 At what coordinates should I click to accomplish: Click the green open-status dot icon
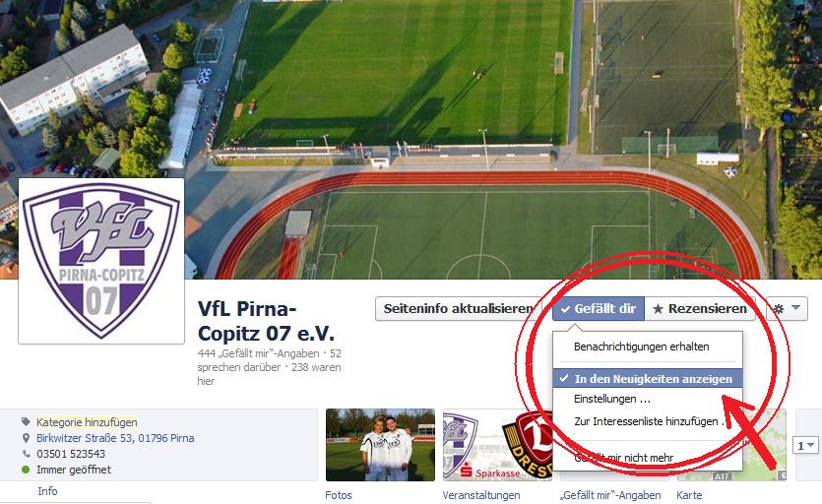(26, 470)
